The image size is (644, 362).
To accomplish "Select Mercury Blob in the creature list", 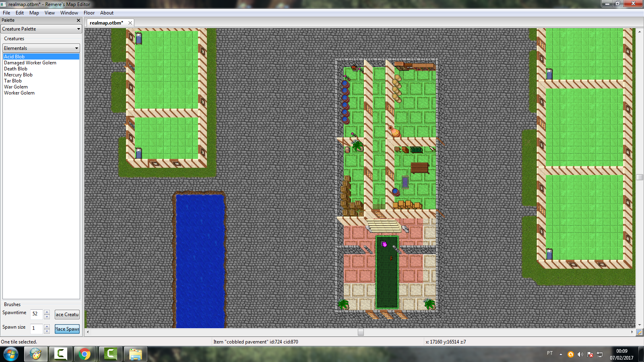I will point(19,75).
